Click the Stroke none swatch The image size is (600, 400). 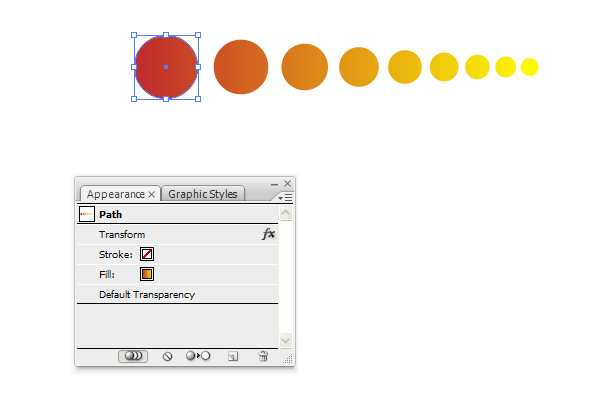point(147,254)
